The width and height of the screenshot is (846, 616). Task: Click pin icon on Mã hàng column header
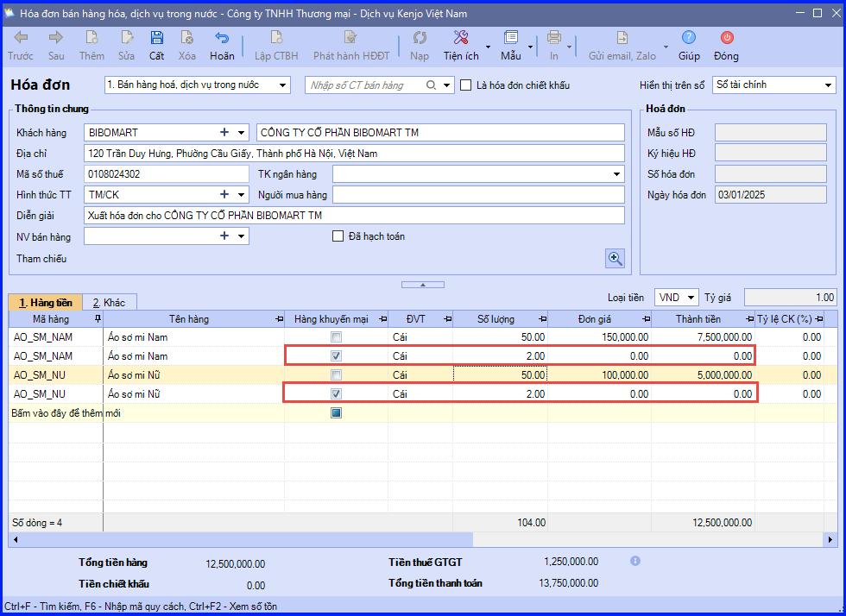pyautogui.click(x=98, y=319)
